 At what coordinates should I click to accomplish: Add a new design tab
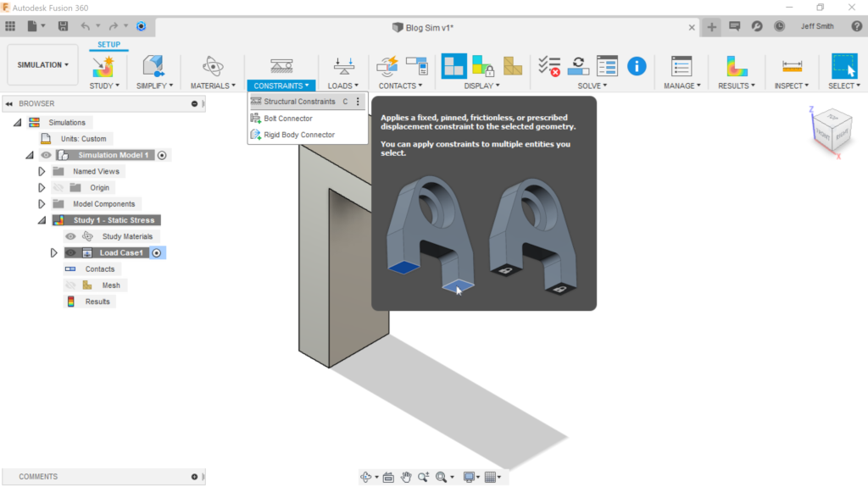(711, 26)
